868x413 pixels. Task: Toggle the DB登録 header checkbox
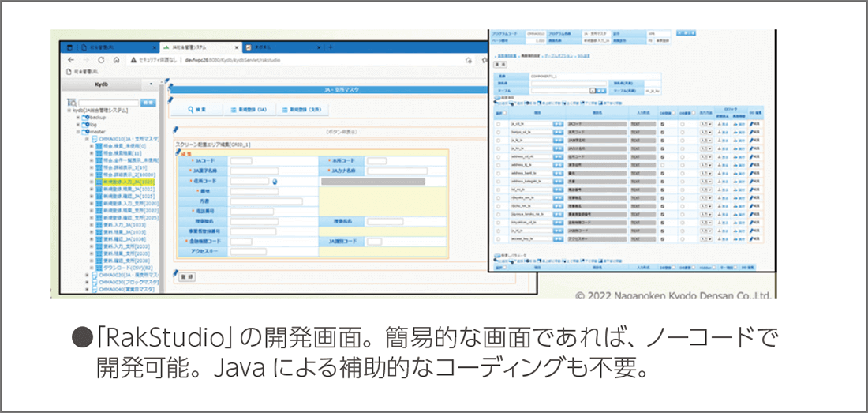[672, 112]
